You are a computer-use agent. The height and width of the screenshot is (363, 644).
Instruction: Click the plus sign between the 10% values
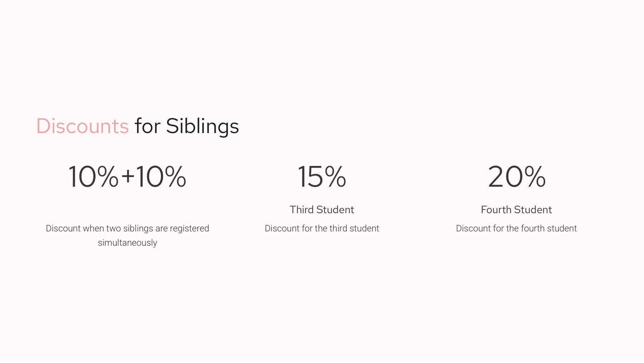point(128,176)
